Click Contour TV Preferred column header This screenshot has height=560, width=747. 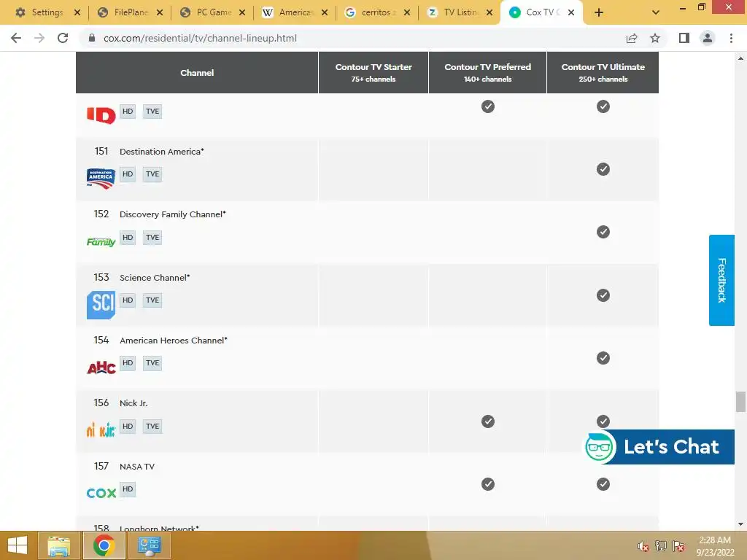pos(488,72)
